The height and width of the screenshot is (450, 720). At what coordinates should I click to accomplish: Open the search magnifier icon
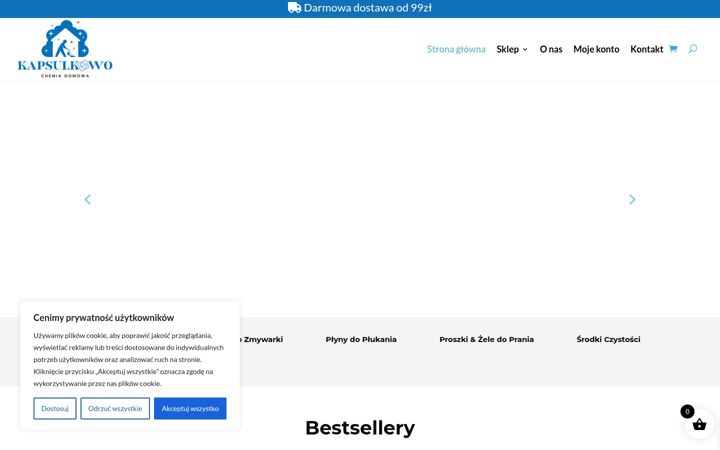coord(692,49)
